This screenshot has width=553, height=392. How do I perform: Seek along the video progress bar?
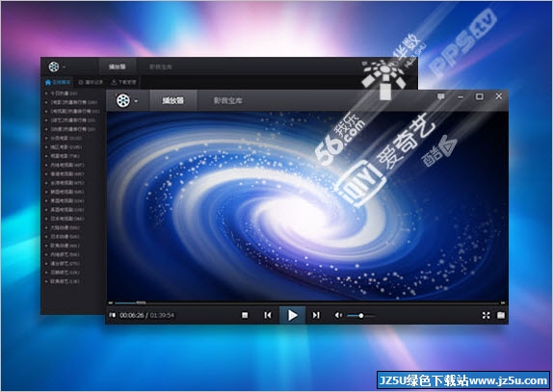(x=306, y=302)
